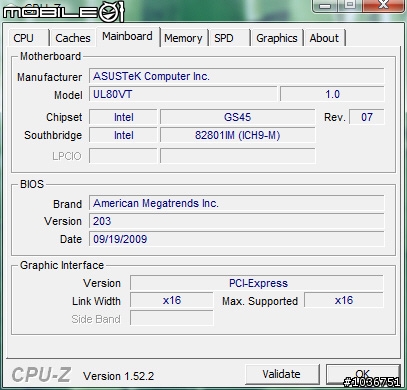Click the chipset model GS45 field
Image resolution: width=407 pixels, height=390 pixels.
click(x=238, y=117)
